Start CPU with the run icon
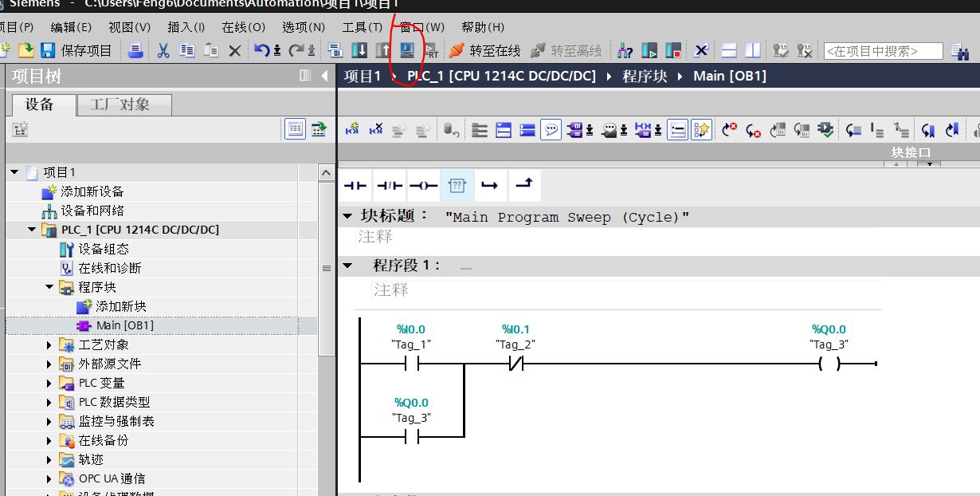The height and width of the screenshot is (496, 980). [x=649, y=50]
